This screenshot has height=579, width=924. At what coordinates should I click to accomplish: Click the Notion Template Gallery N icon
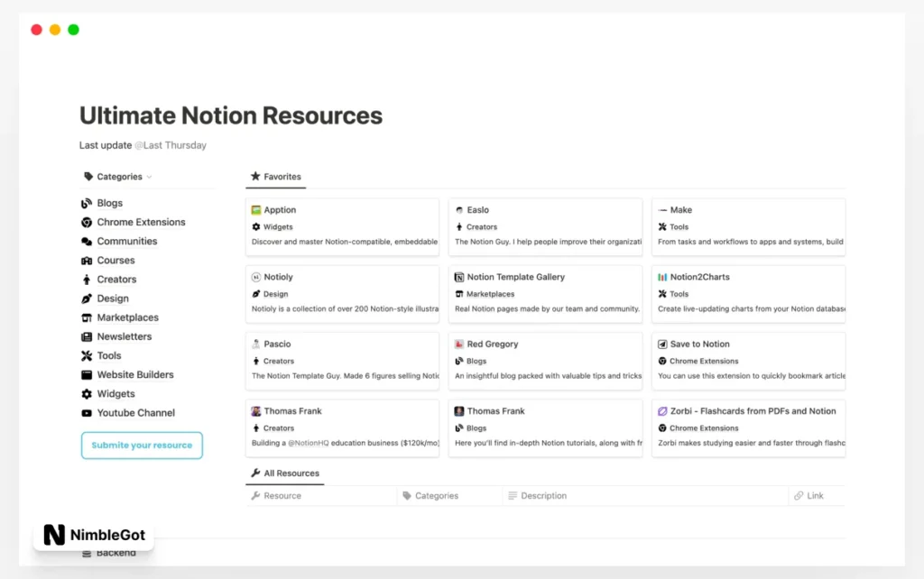coord(459,277)
